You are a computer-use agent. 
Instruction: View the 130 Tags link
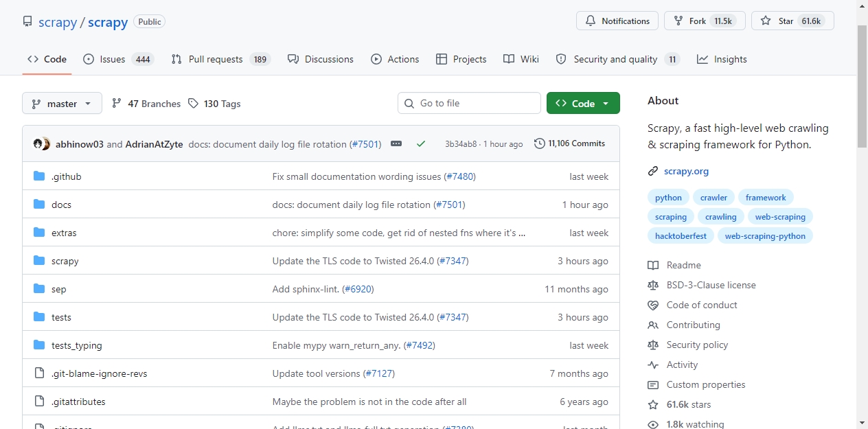click(214, 104)
